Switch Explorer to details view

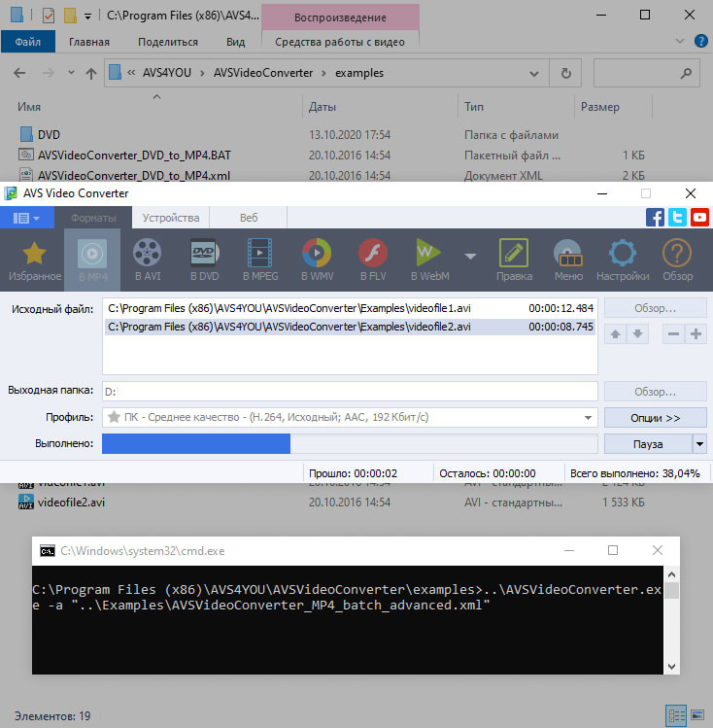pyautogui.click(x=676, y=715)
